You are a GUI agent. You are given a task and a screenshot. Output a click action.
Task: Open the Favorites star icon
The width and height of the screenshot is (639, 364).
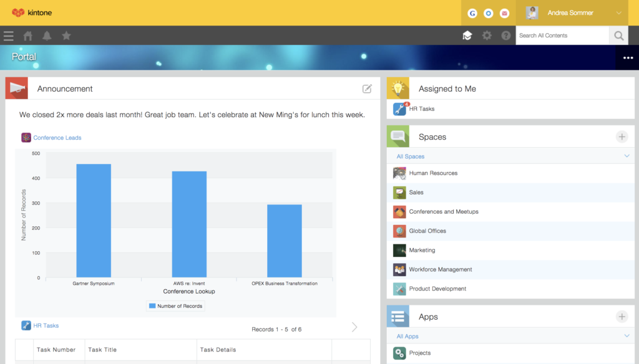coord(66,36)
